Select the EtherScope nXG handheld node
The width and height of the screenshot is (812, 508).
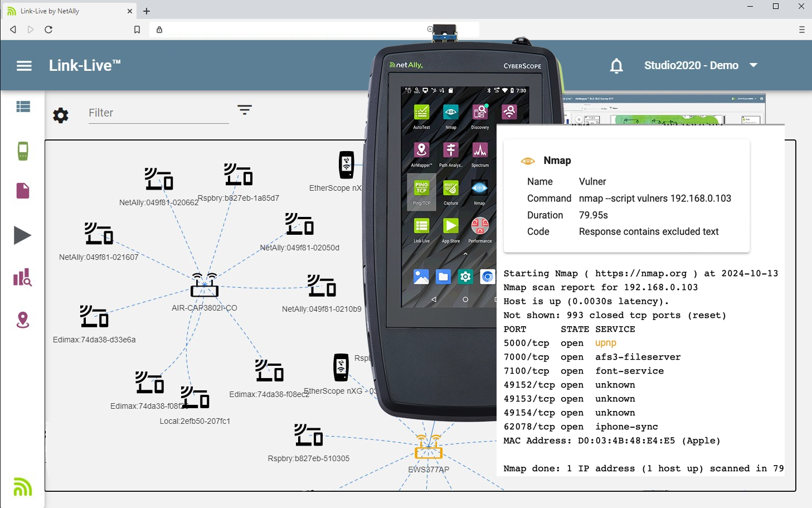click(341, 367)
